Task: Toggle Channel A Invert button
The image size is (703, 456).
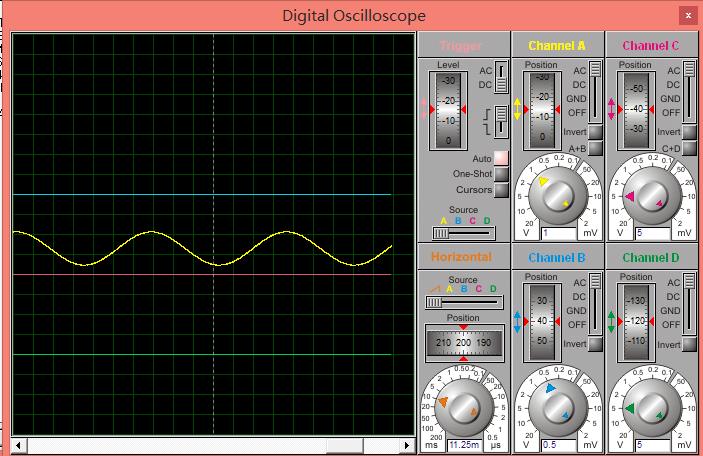Action: click(x=595, y=132)
